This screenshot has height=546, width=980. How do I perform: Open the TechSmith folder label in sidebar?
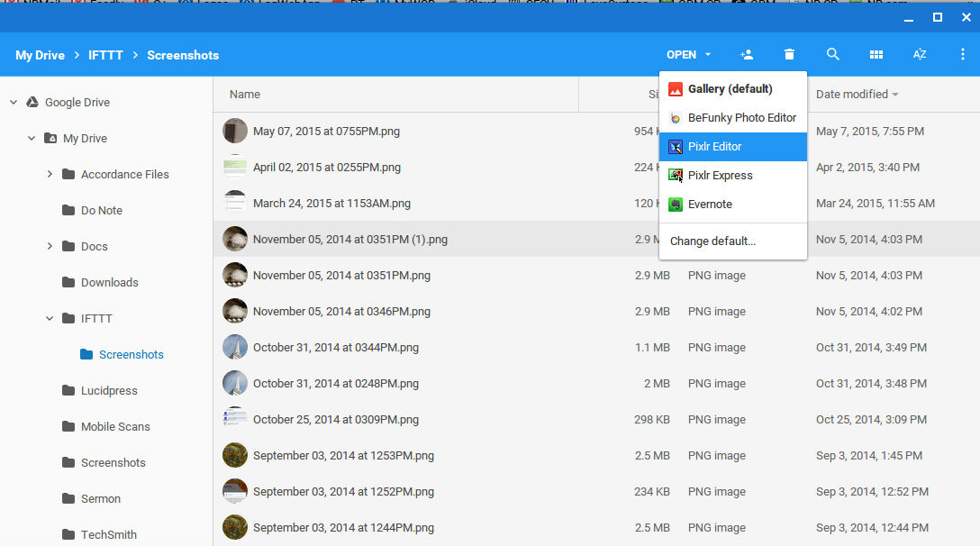tap(109, 535)
